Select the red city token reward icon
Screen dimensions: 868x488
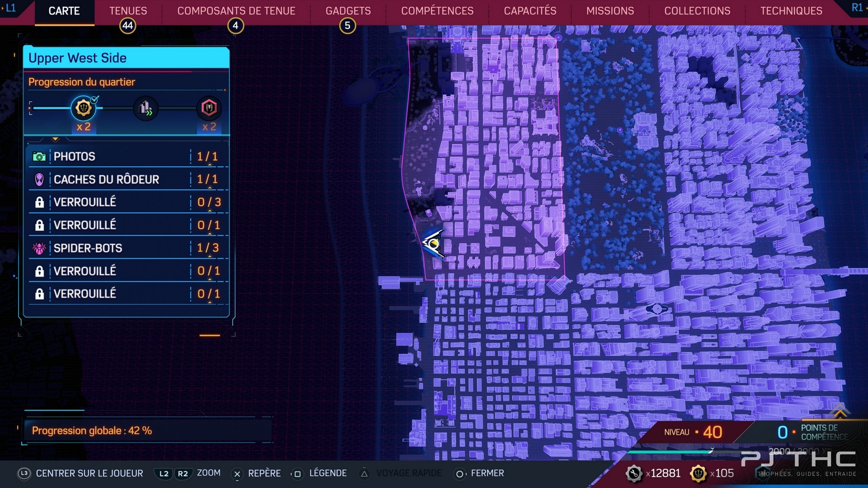click(x=209, y=108)
